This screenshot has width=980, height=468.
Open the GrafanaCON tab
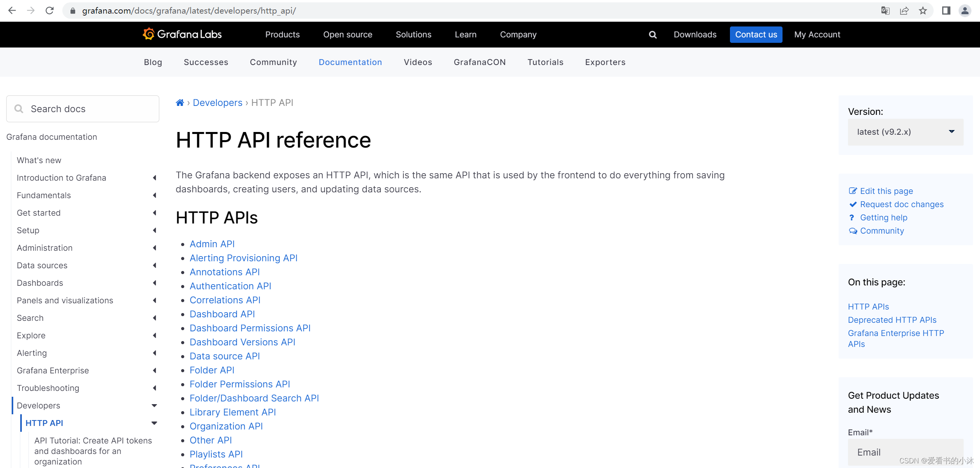coord(479,62)
